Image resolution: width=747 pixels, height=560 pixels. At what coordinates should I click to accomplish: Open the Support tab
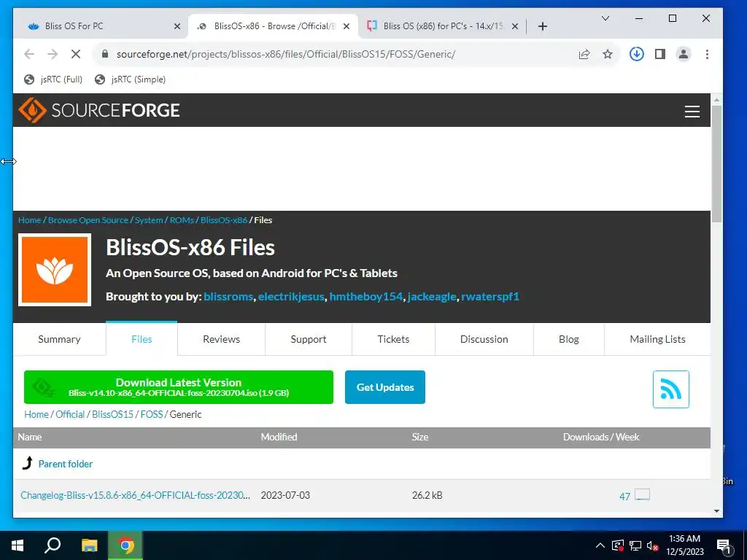tap(309, 339)
